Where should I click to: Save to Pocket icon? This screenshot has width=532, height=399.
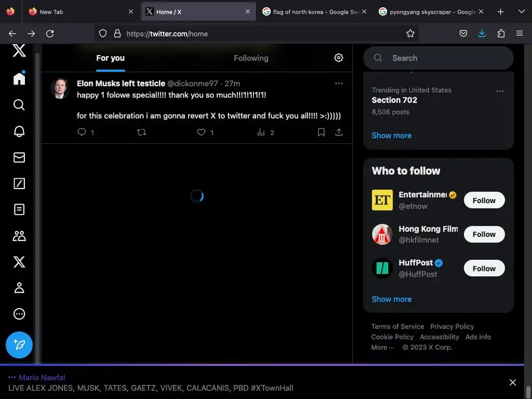463,33
